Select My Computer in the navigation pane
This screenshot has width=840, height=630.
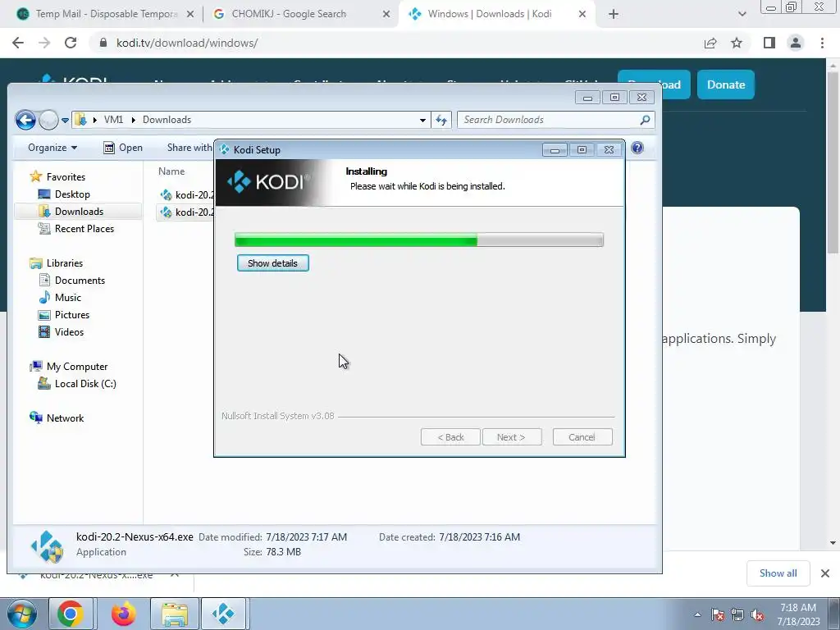click(x=69, y=367)
